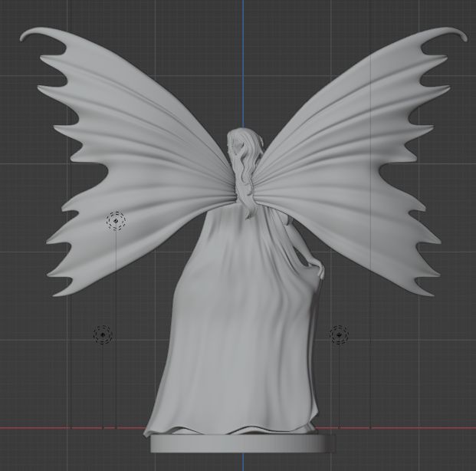The image size is (476, 471).
Task: Click the hand holding the dress
Action: [320, 269]
